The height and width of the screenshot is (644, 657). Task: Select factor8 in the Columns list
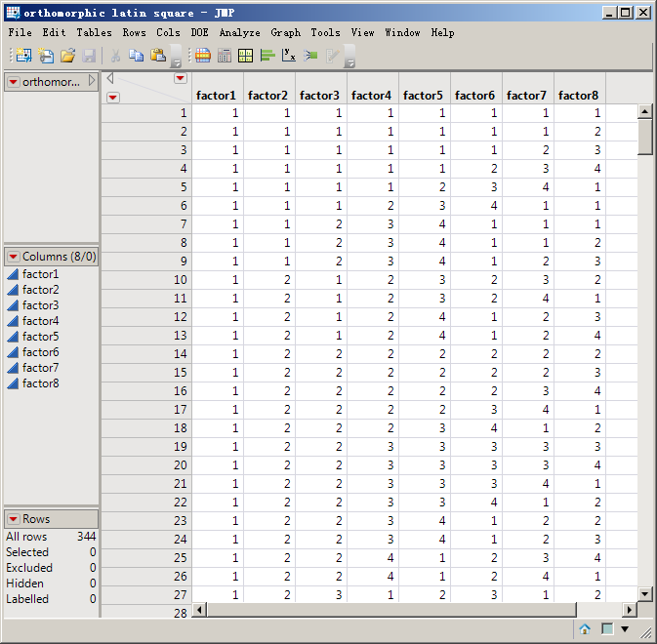(x=40, y=383)
